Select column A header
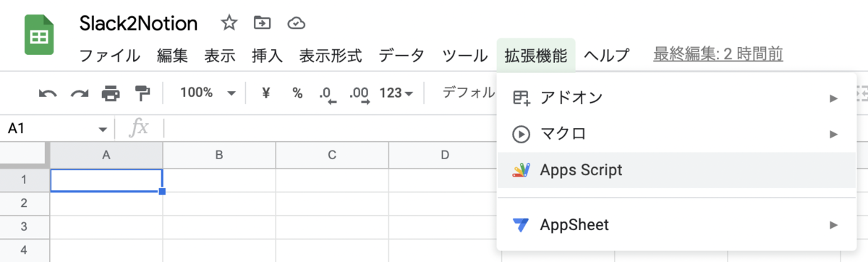 pyautogui.click(x=106, y=155)
